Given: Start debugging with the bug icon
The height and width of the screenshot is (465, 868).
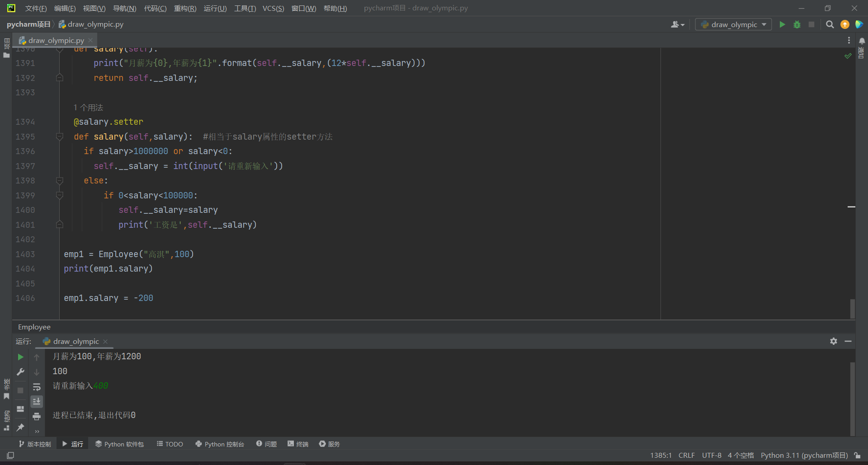Looking at the screenshot, I should point(797,24).
